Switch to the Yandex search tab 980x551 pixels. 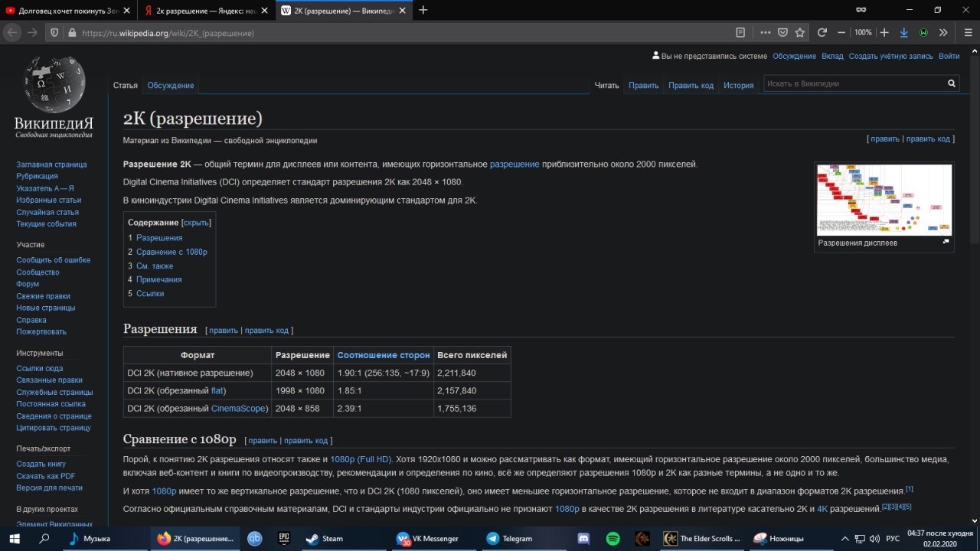tap(207, 11)
